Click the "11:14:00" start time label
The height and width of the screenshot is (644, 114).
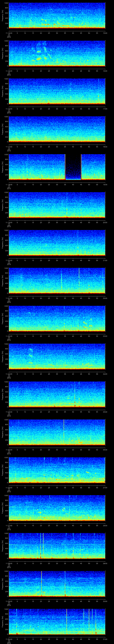click(x=9, y=33)
